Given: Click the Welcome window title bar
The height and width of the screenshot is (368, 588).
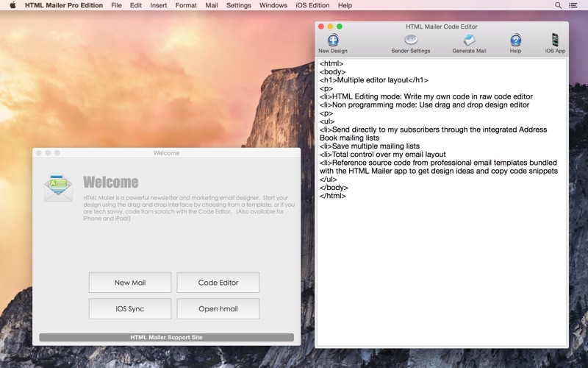Looking at the screenshot, I should [x=167, y=153].
